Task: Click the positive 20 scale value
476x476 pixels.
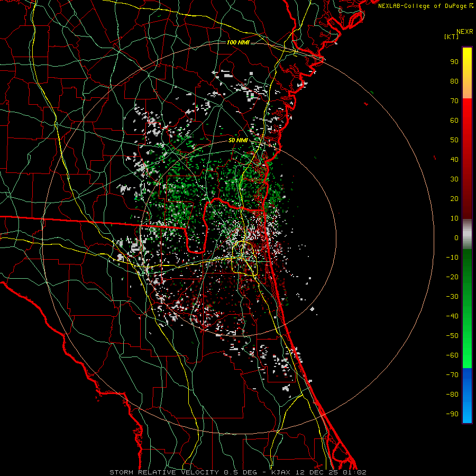Action: tap(454, 198)
